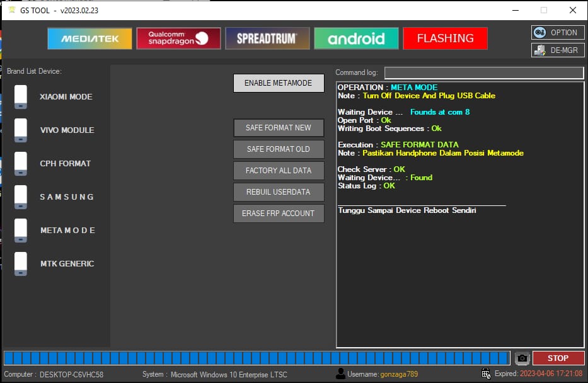Click the OPTION button
This screenshot has width=588, height=383.
tap(558, 33)
